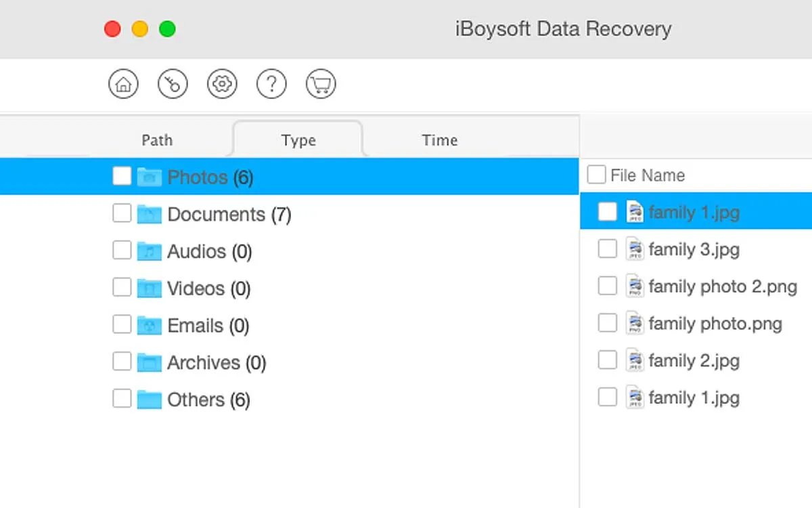Click the Videos folder icon
Image resolution: width=812 pixels, height=508 pixels.
pos(149,289)
